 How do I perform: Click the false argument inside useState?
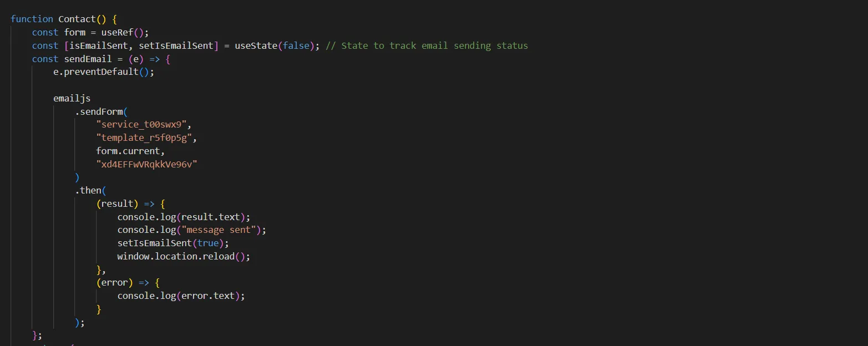[296, 45]
